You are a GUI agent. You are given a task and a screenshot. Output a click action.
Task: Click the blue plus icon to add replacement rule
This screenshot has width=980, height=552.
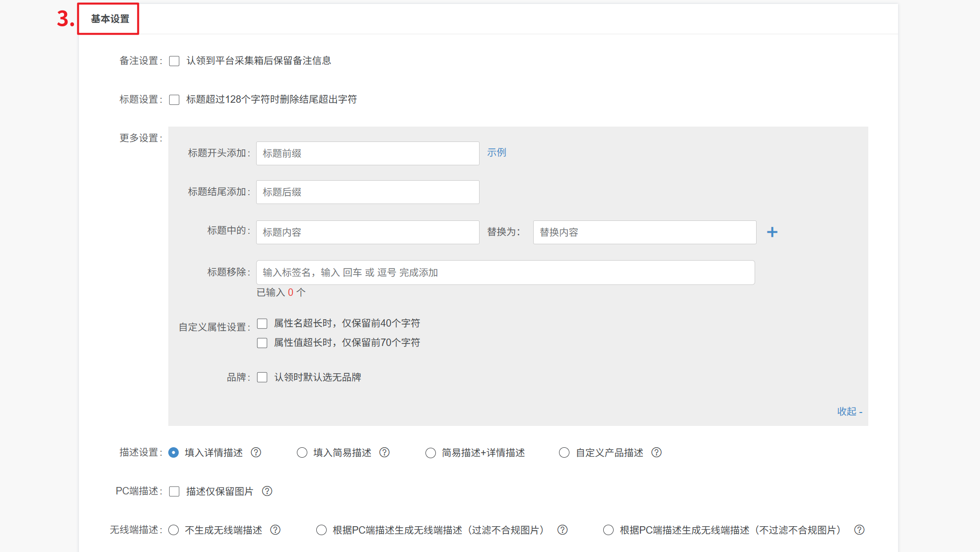(x=772, y=232)
